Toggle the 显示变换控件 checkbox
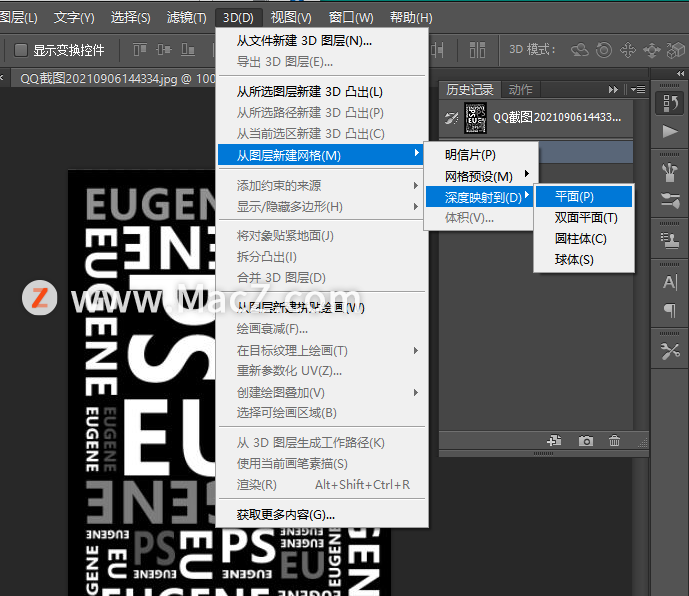 (21, 50)
